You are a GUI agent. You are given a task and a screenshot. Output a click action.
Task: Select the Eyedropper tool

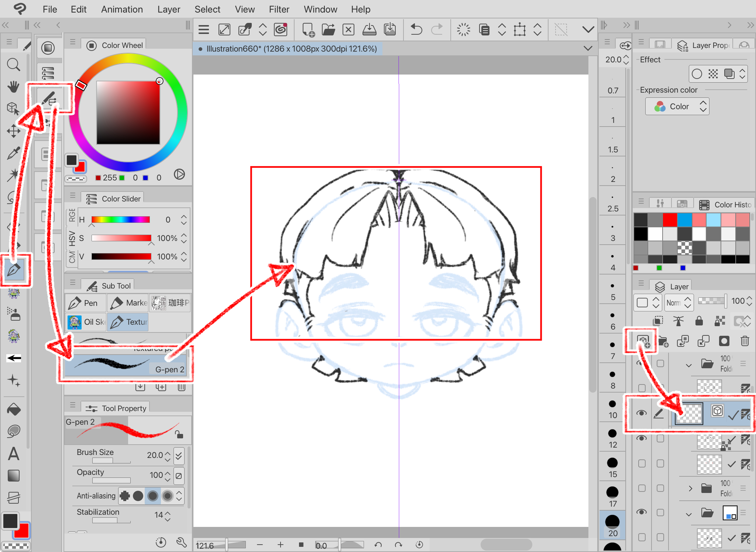coord(14,153)
